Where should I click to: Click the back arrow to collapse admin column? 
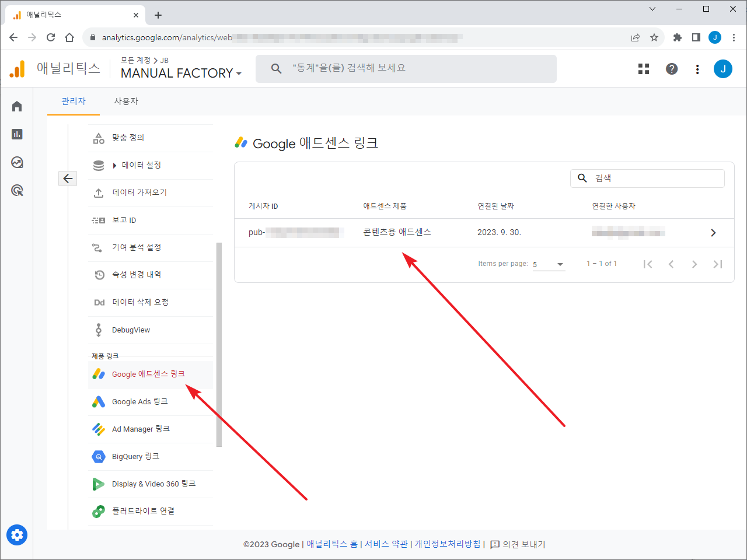[68, 178]
